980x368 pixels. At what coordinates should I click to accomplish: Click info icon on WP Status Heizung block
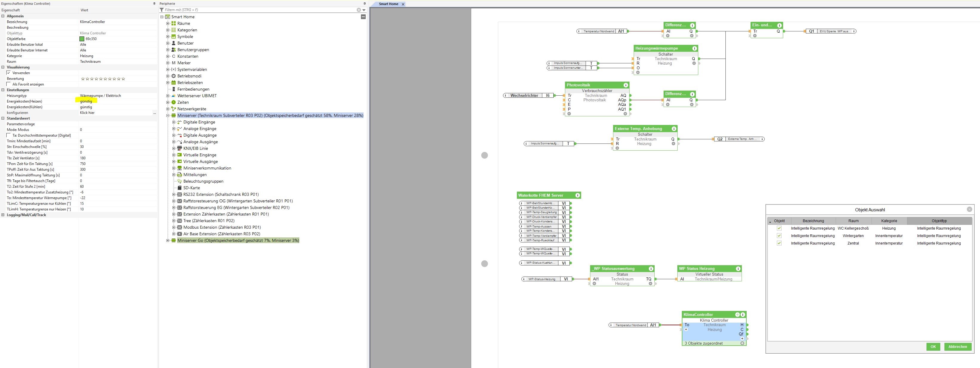click(738, 269)
